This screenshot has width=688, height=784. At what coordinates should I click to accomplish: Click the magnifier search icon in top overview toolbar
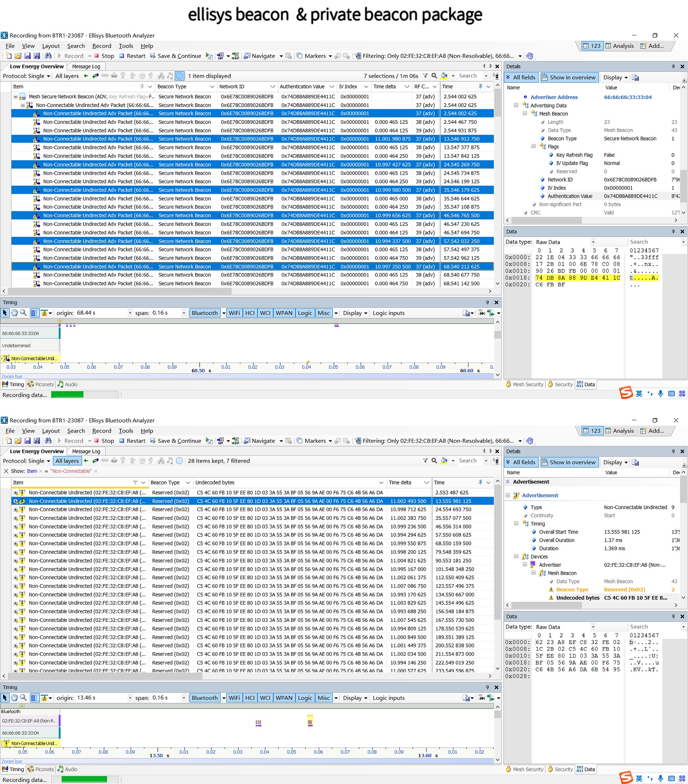click(434, 76)
